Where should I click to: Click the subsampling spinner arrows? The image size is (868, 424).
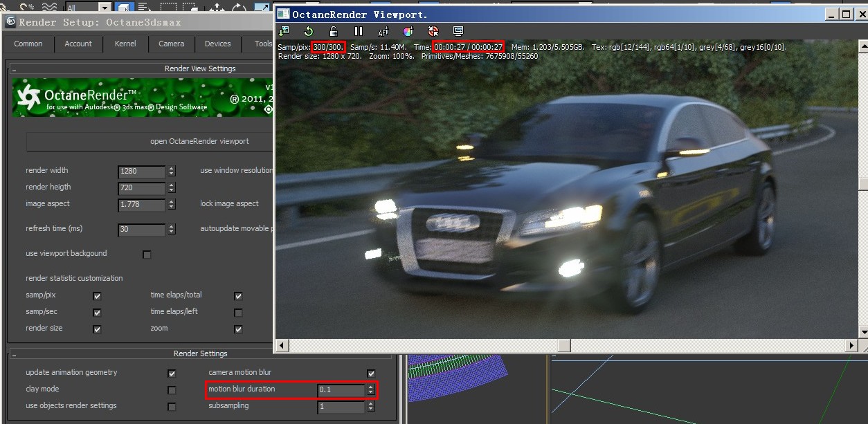[x=371, y=407]
